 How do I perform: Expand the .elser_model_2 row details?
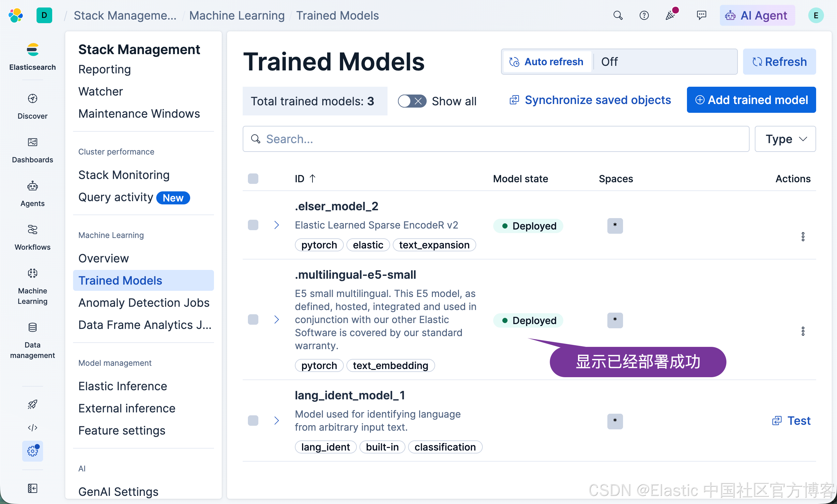point(277,225)
